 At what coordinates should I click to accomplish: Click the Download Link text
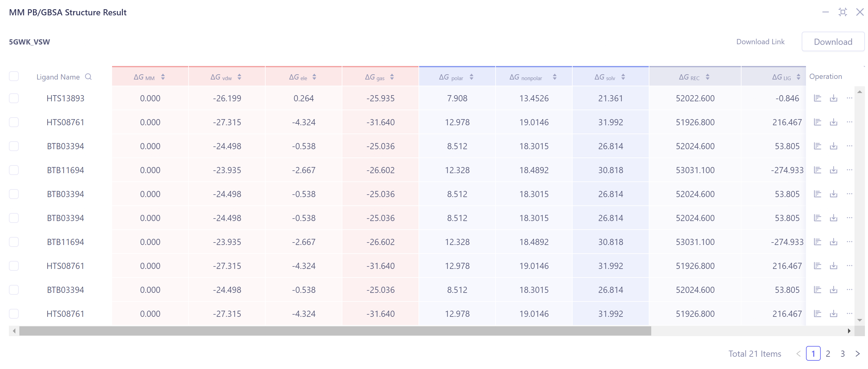(760, 42)
